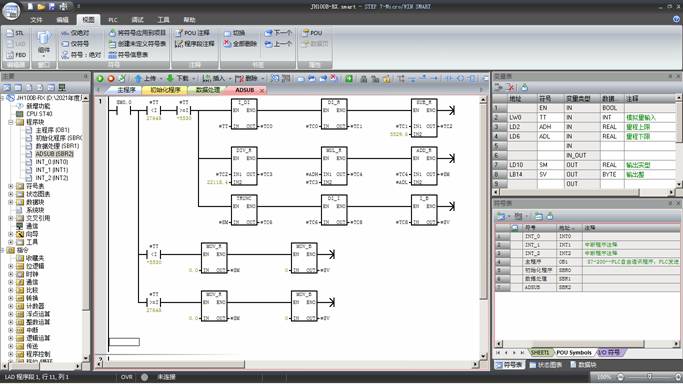Switch to the 主程序 editor tab
683x384 pixels.
[x=126, y=90]
